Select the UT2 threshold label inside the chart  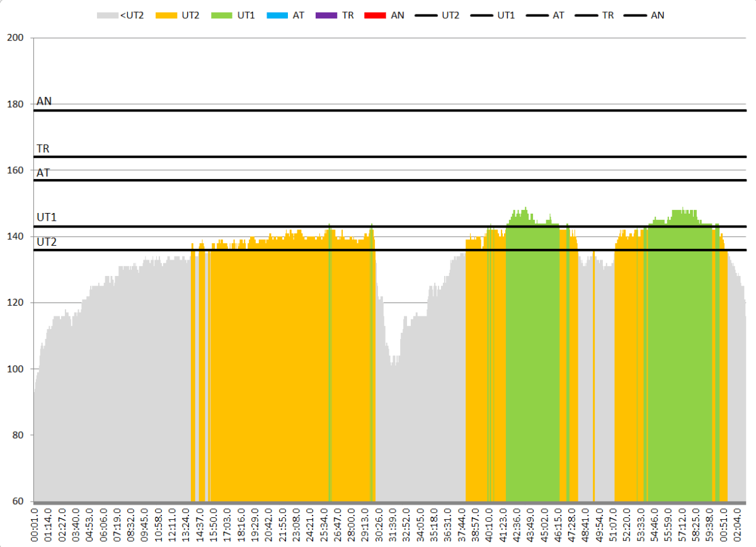47,241
